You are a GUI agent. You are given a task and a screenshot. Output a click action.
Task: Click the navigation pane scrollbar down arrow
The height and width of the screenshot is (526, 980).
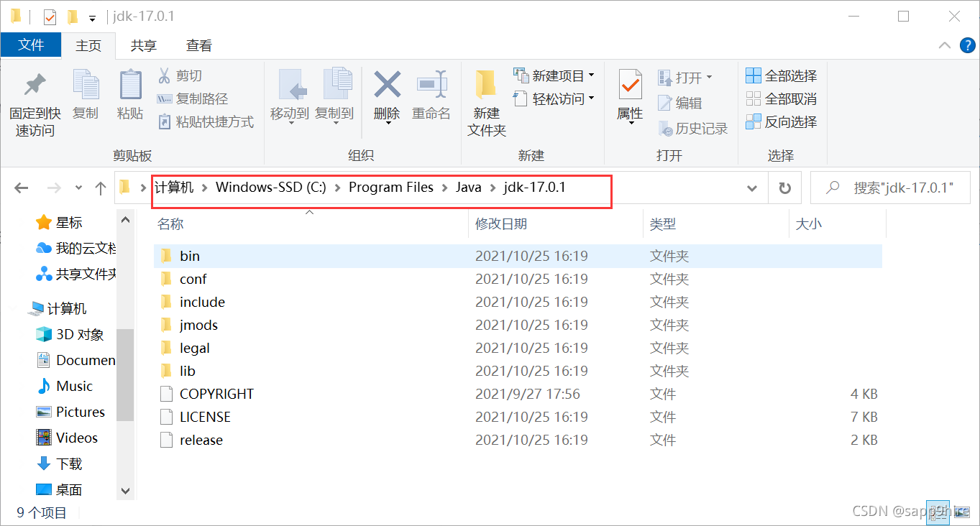pyautogui.click(x=125, y=491)
